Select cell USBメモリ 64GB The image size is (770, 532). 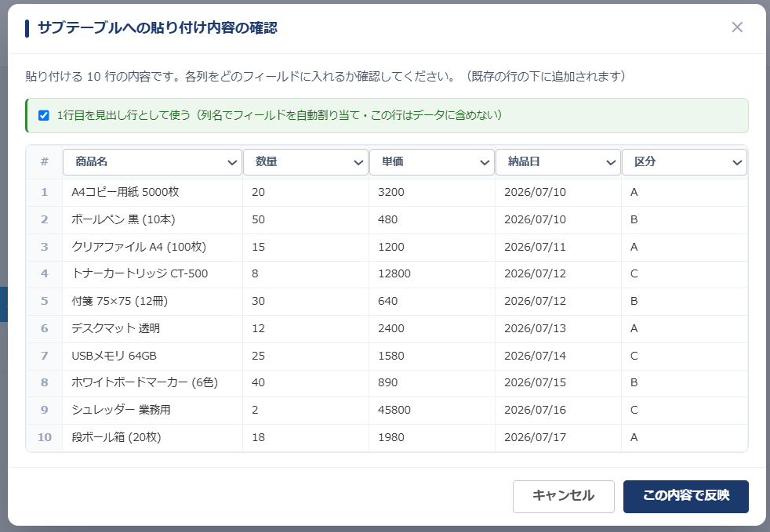click(x=152, y=356)
